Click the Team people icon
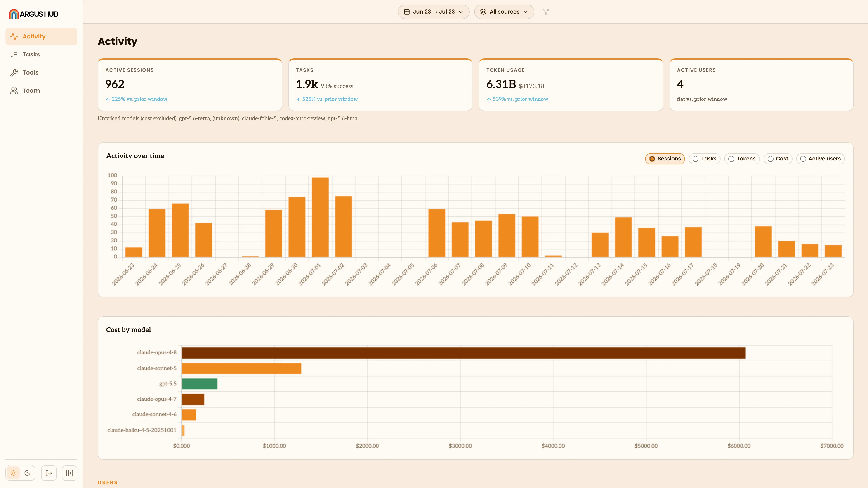Viewport: 868px width, 488px height. pos(14,91)
